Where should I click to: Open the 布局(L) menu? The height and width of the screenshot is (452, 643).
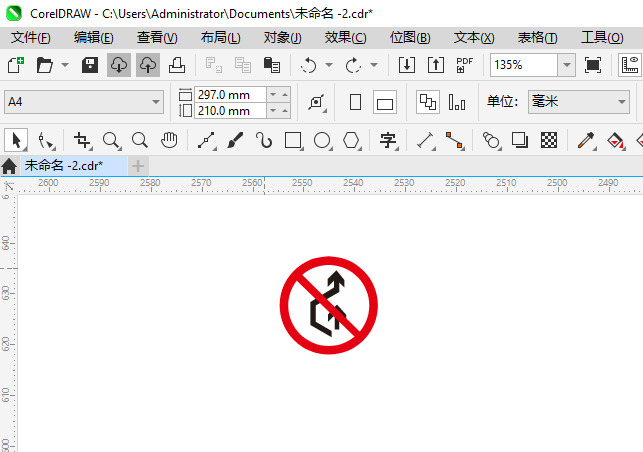pyautogui.click(x=220, y=38)
